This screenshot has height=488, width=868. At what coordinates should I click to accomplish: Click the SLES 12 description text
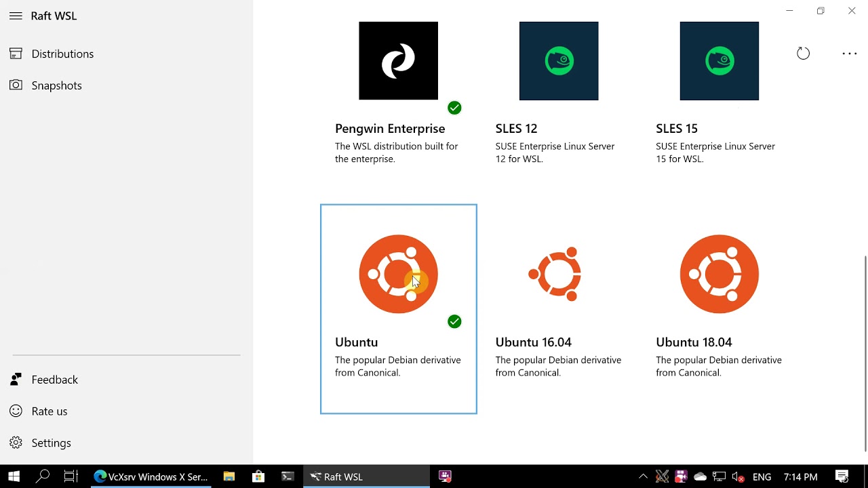tap(555, 152)
